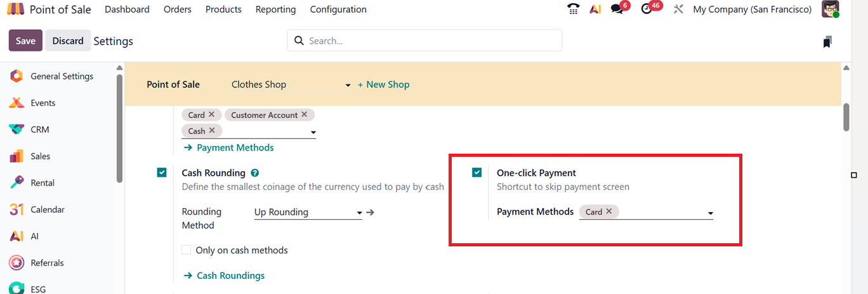Click the bookmark icon beside search
Image resolution: width=868 pixels, height=294 pixels.
coord(827,42)
